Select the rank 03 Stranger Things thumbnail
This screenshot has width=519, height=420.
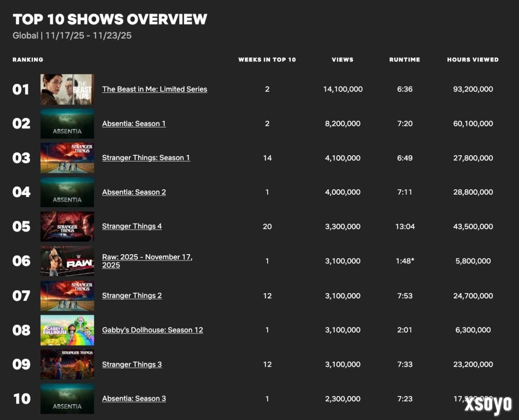(x=67, y=158)
